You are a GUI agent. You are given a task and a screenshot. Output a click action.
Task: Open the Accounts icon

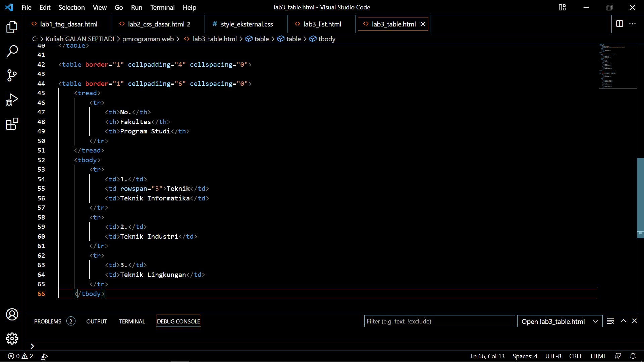12,314
